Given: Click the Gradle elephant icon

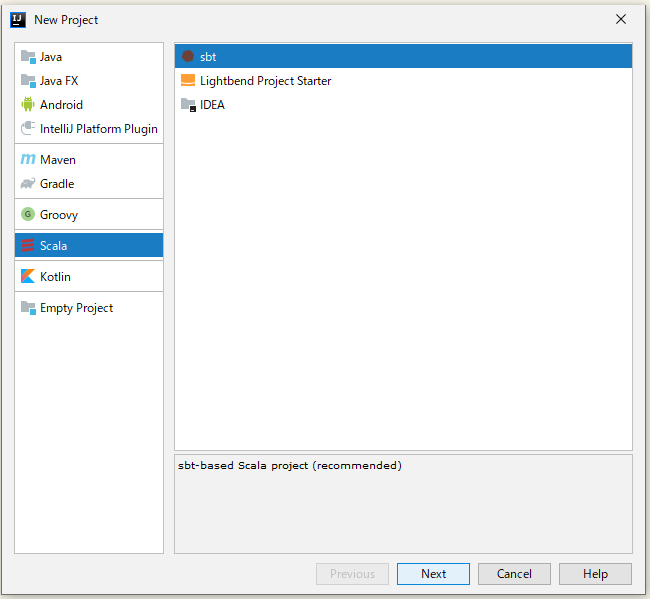Looking at the screenshot, I should 28,183.
